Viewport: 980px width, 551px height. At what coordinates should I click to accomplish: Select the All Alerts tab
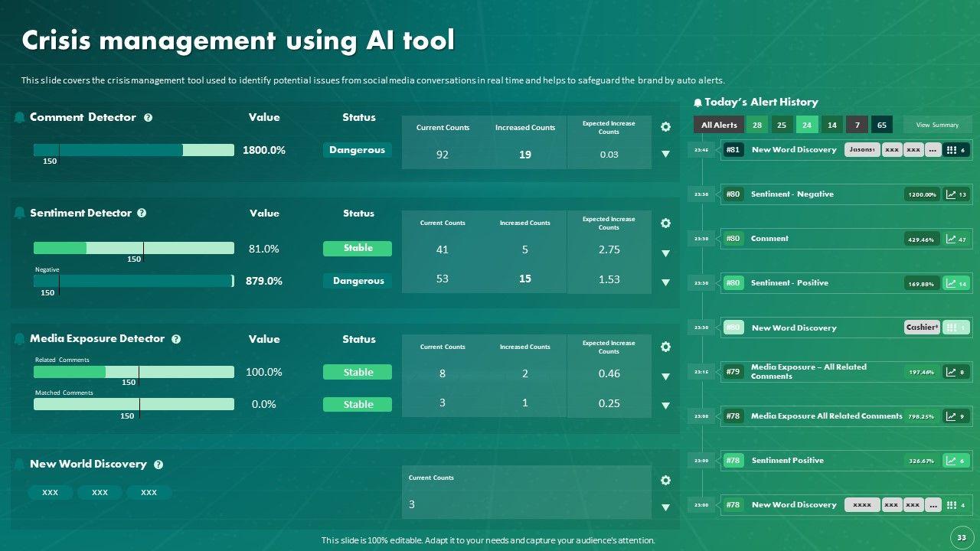tap(719, 125)
